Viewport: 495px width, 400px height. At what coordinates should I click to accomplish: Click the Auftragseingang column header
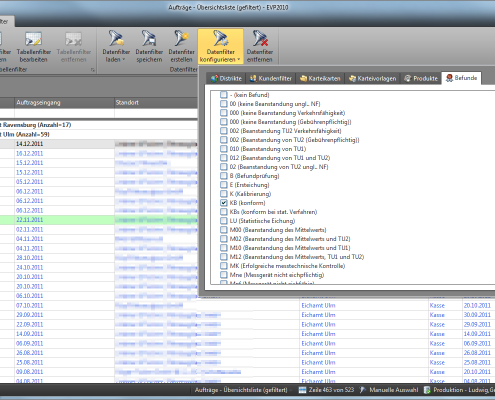coord(64,103)
